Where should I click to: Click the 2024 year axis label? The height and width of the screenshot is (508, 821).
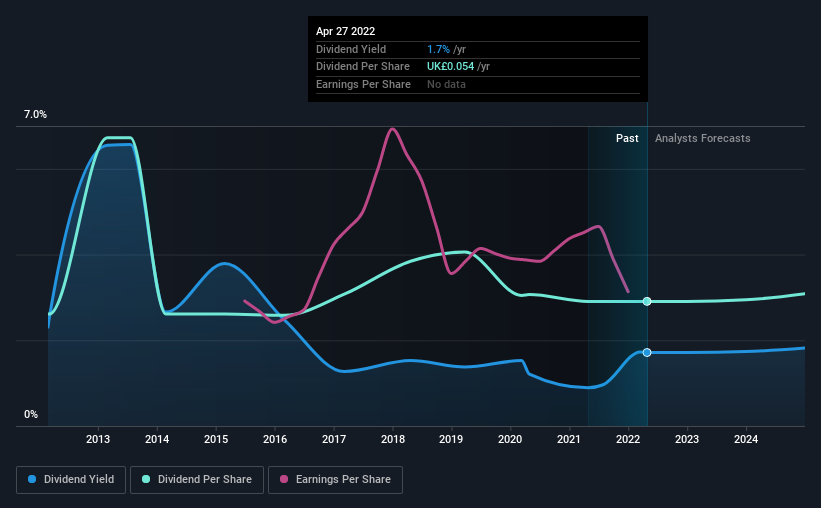[x=746, y=439]
